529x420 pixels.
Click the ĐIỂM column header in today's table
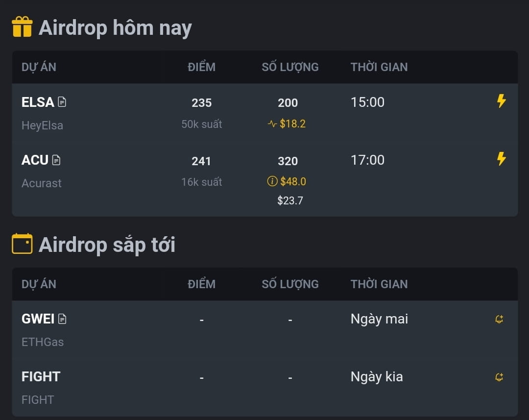tap(201, 67)
